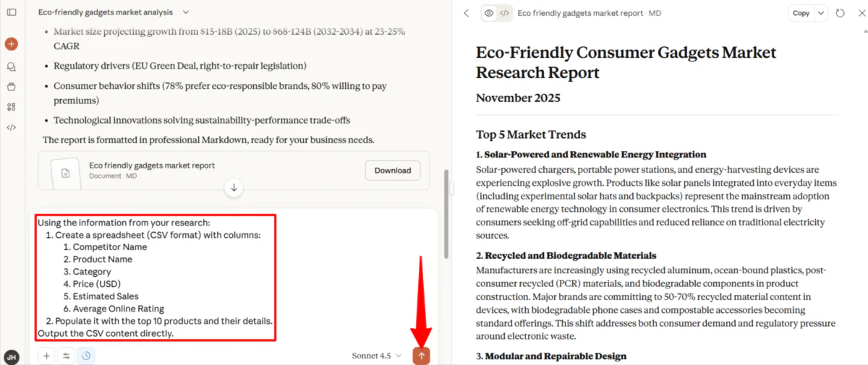This screenshot has width=868, height=365.
Task: Click the attach plus icon below message
Action: pos(47,356)
